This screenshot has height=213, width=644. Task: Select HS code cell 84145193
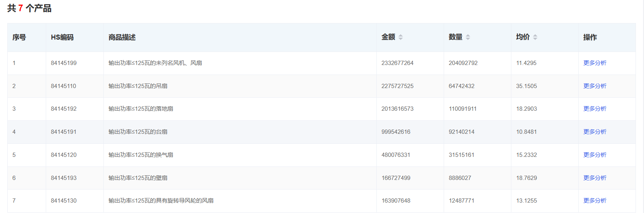[x=64, y=178]
